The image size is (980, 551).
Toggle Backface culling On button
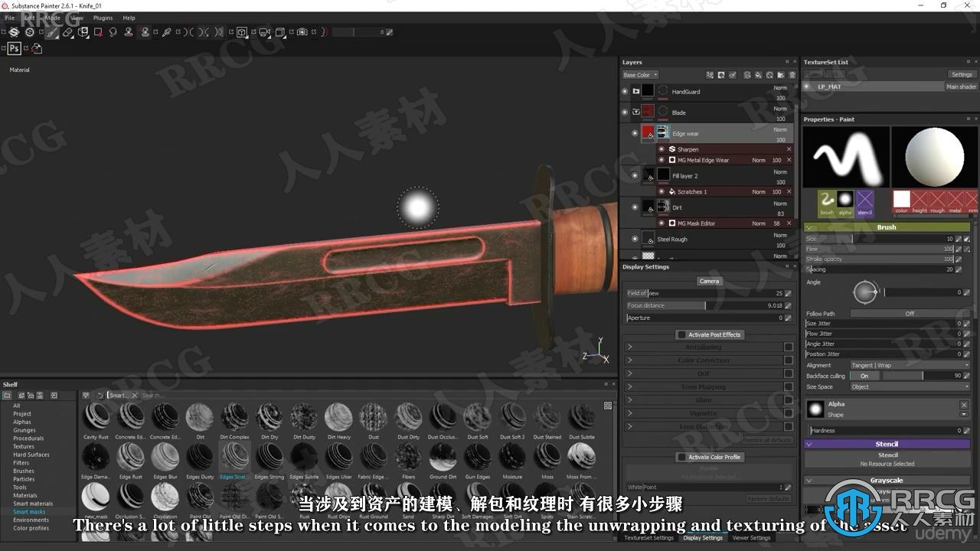point(864,376)
